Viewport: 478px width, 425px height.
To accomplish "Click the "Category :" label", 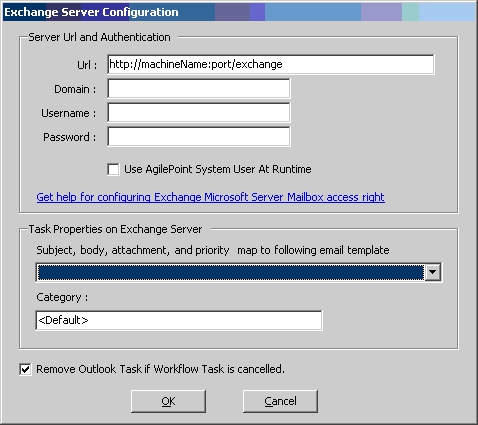I will click(x=62, y=297).
